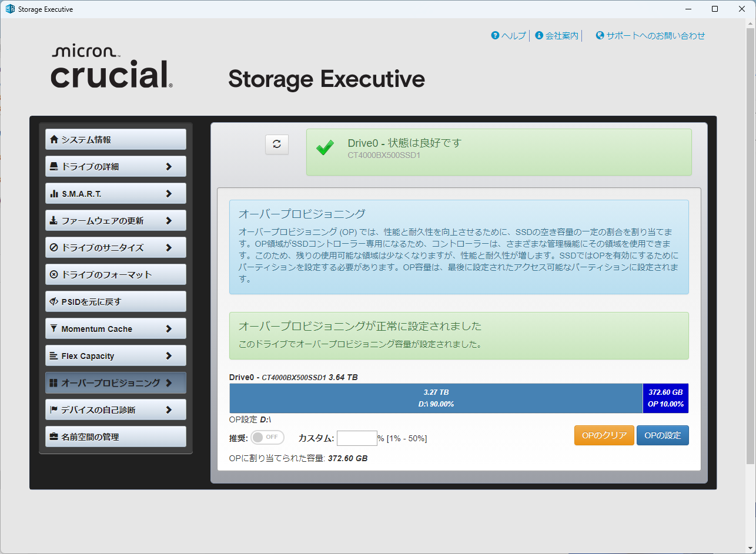Select the Flex Capacity menu label
This screenshot has height=554, width=756.
coord(88,356)
